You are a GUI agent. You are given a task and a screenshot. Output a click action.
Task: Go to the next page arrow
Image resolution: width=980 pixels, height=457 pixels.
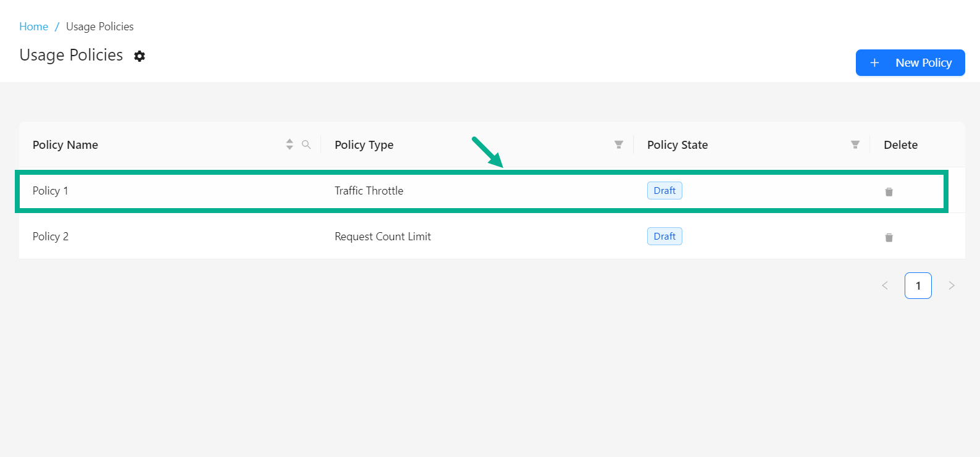(x=952, y=285)
